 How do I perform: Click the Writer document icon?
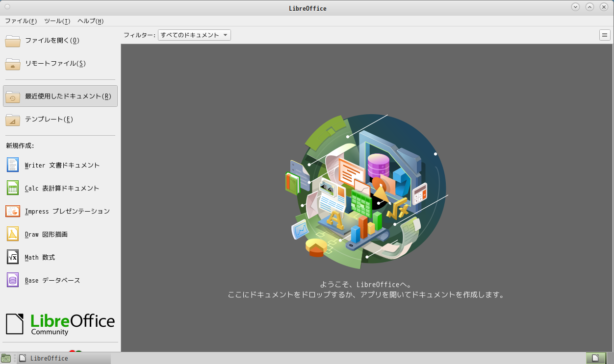point(13,165)
